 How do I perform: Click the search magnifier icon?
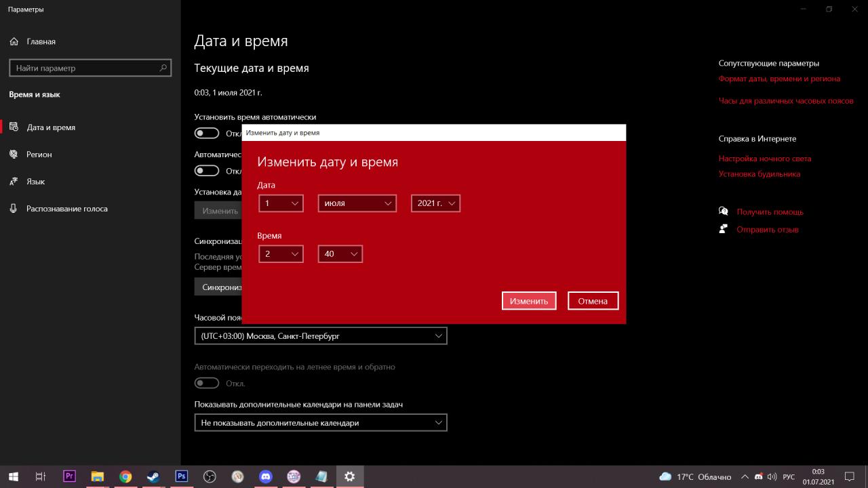[x=163, y=68]
